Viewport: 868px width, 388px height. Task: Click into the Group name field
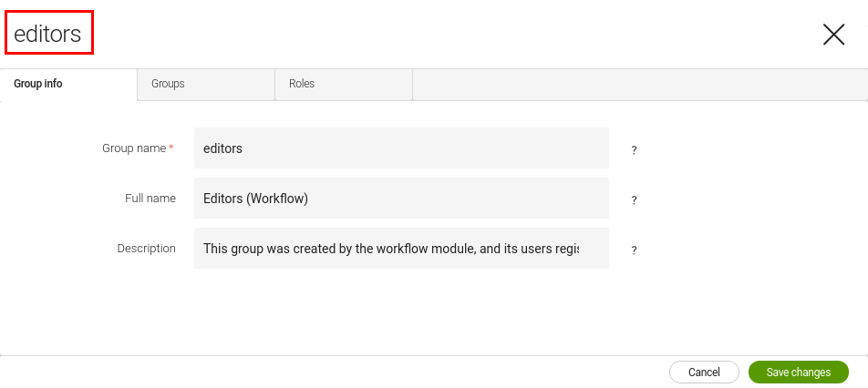(401, 148)
